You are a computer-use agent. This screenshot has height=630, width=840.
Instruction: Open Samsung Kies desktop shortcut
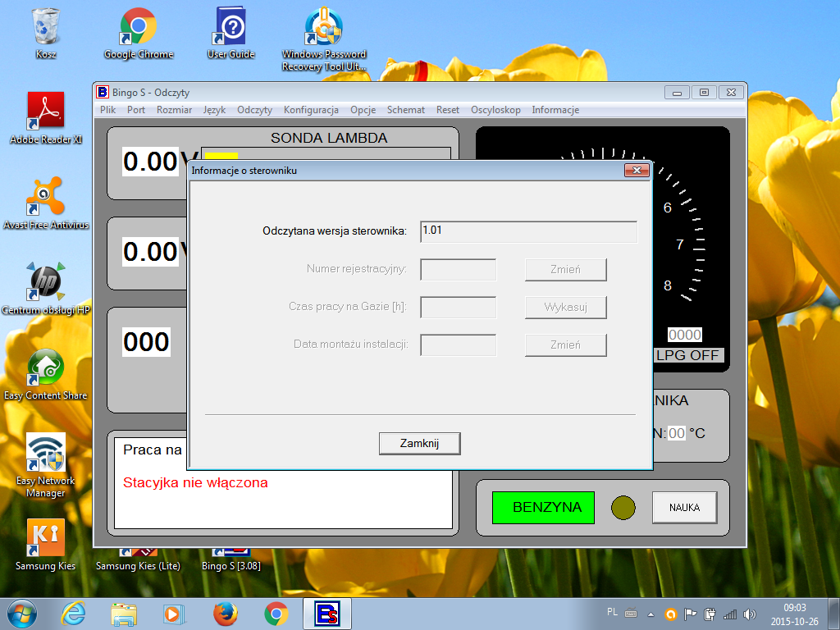coord(46,545)
